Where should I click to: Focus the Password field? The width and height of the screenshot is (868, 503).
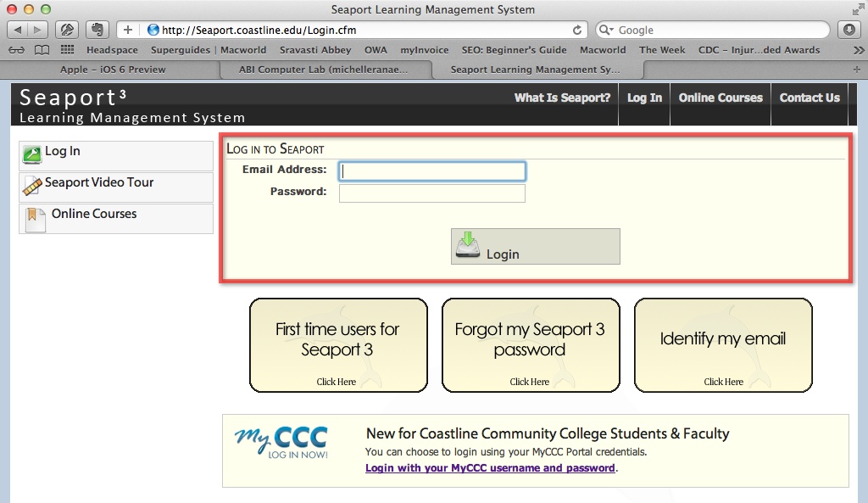[x=431, y=193]
